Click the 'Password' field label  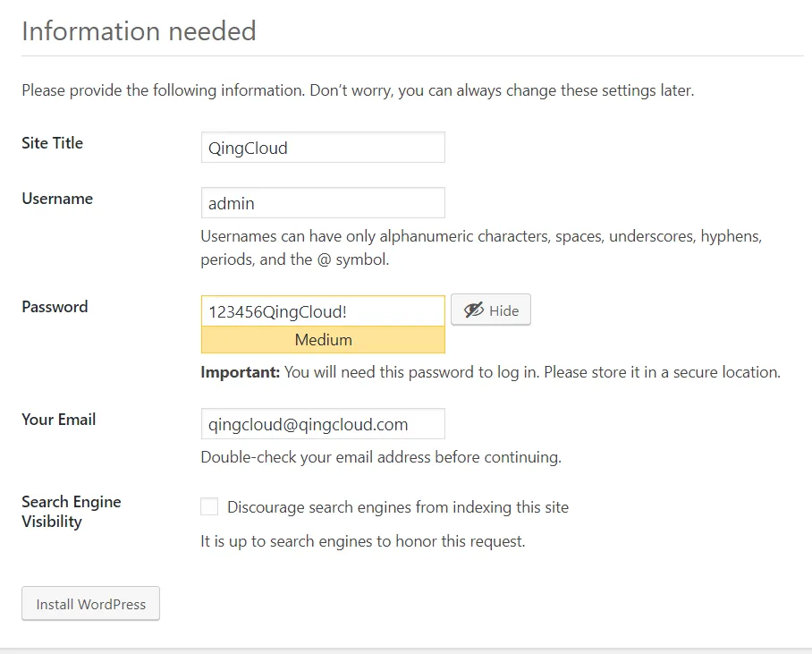(x=55, y=307)
